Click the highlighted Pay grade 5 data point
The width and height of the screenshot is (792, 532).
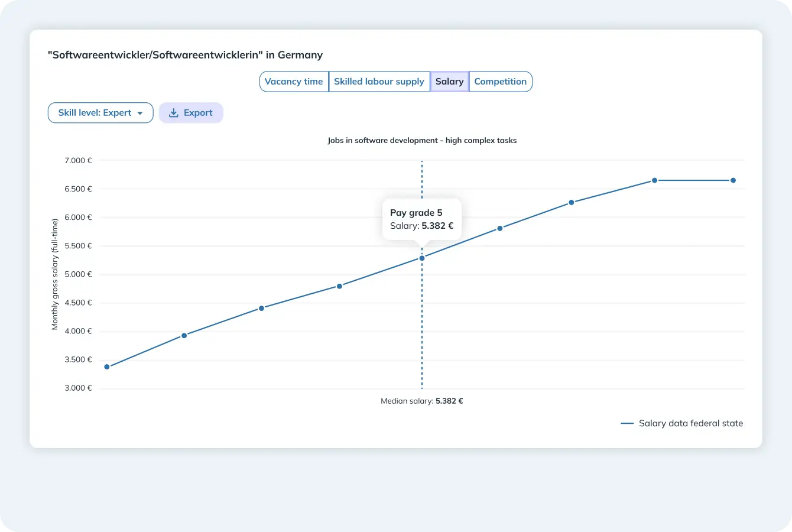(422, 258)
